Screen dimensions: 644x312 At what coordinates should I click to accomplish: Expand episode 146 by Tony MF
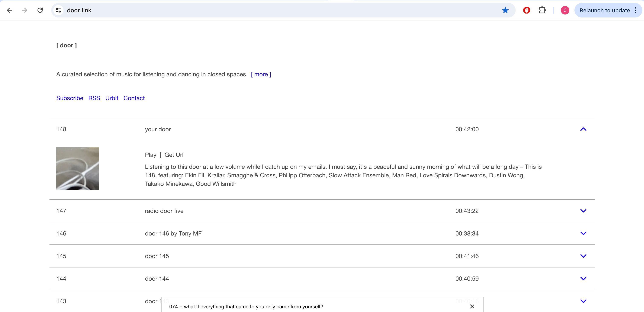583,233
